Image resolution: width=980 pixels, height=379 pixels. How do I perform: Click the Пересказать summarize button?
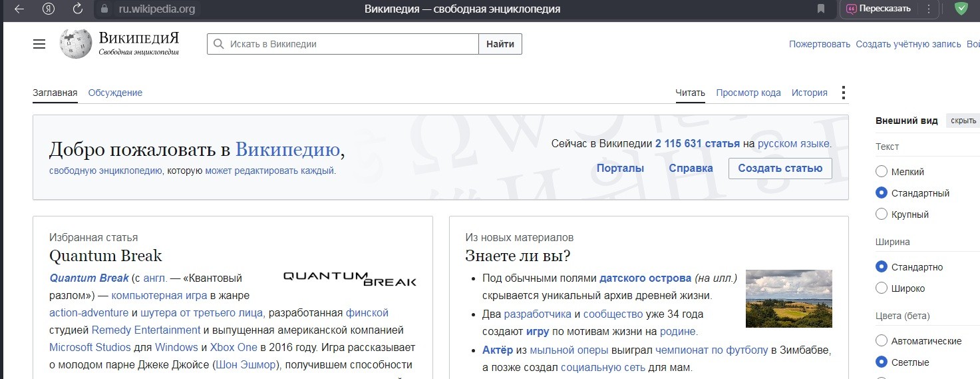(x=878, y=9)
